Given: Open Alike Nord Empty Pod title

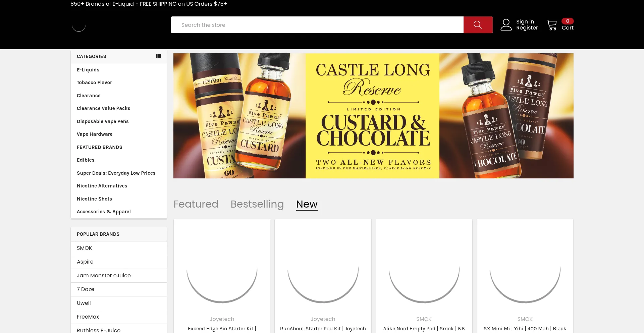Looking at the screenshot, I should coord(424,329).
